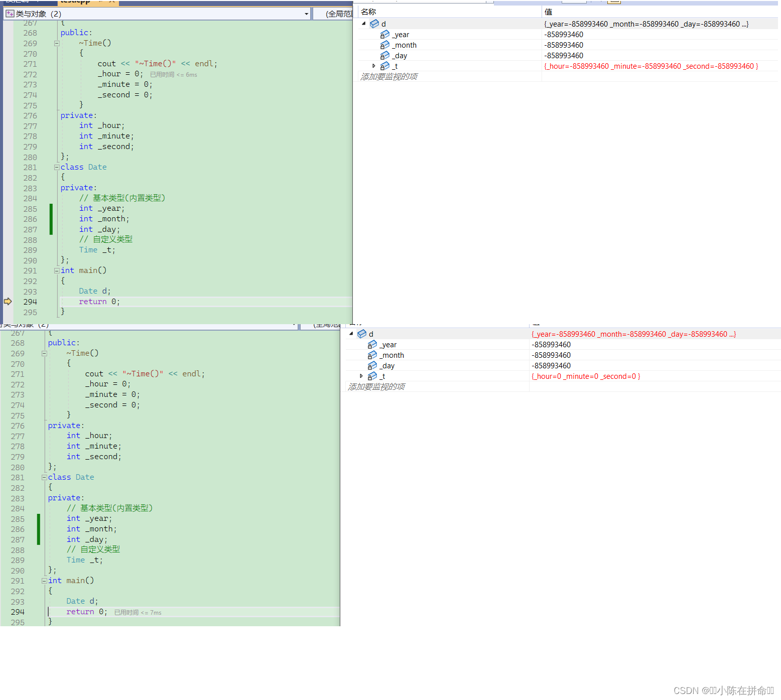Click the 'int _year;' line in the upper editor

point(102,208)
